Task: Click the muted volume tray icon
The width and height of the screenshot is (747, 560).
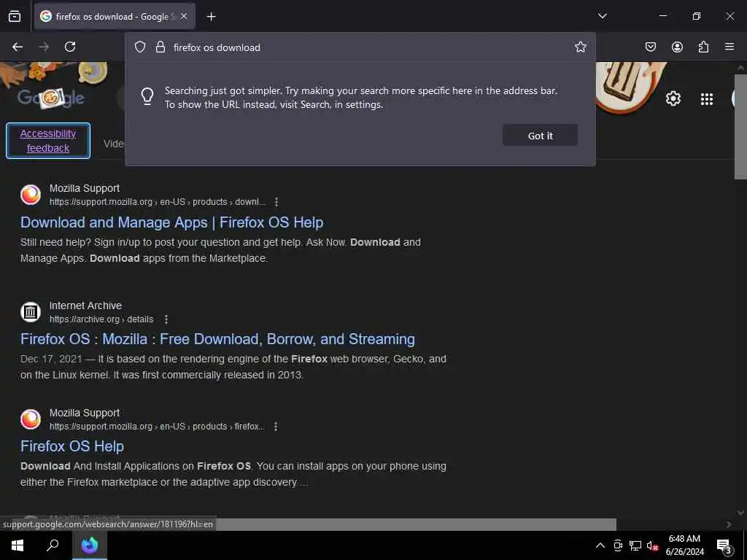Action: pos(652,545)
